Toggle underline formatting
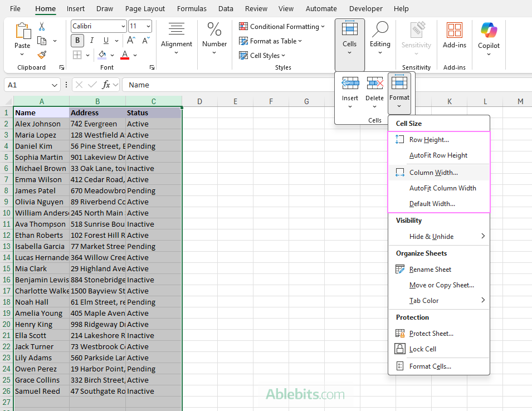 105,41
